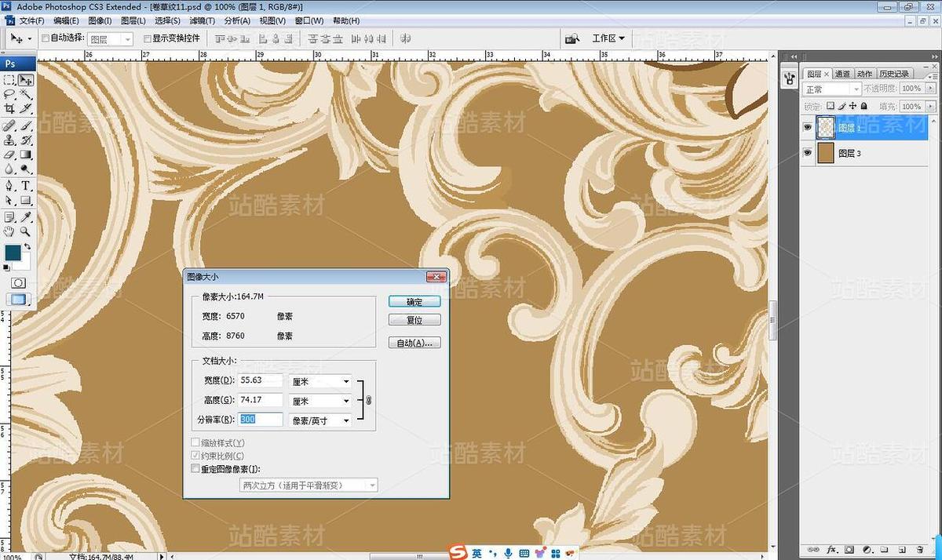Check the 重定图像像素 checkbox
Image resolution: width=942 pixels, height=560 pixels.
tap(195, 468)
